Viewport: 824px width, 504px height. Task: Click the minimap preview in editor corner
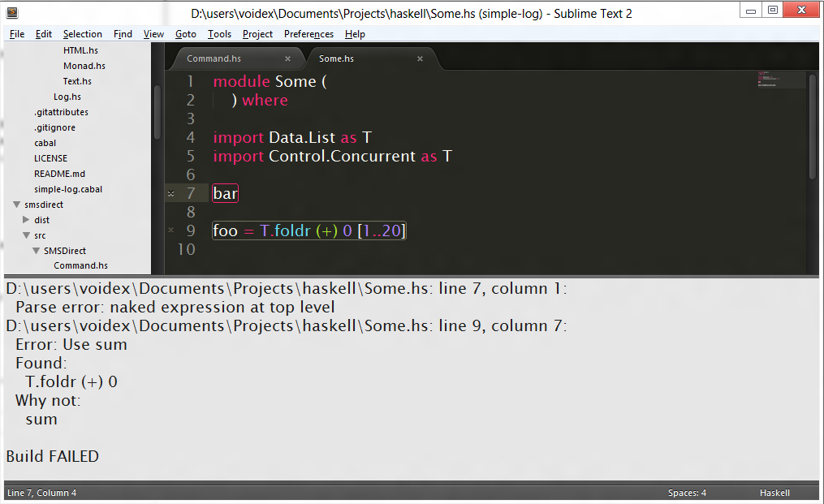pos(780,80)
